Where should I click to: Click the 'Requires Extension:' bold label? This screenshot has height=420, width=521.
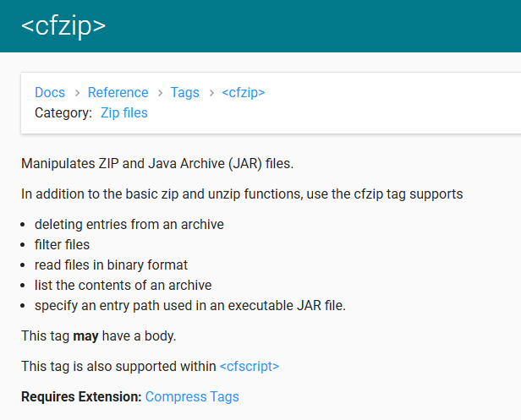(81, 397)
